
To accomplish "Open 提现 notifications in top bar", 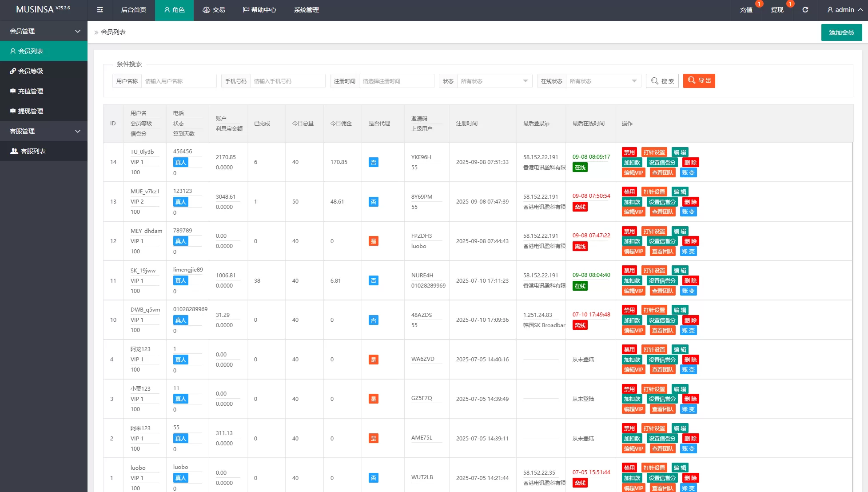I will [777, 10].
